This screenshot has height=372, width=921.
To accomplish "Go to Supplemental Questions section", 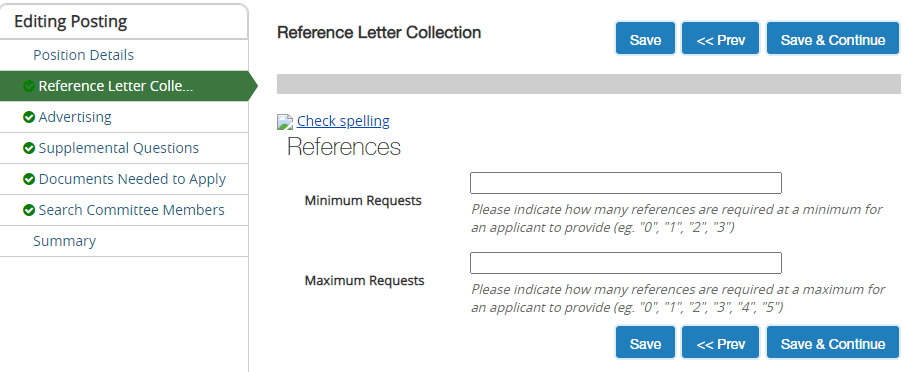I will click(119, 148).
